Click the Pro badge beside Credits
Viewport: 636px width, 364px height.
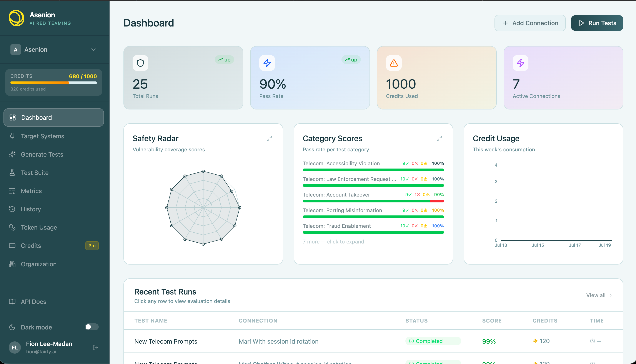tap(92, 246)
